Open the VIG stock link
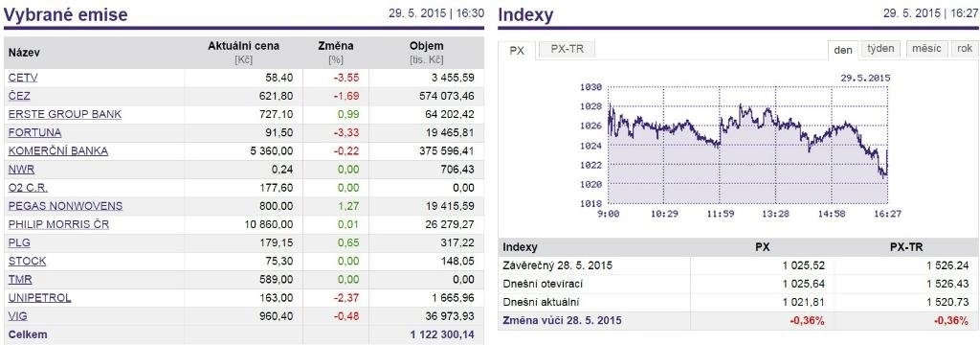 [18, 316]
